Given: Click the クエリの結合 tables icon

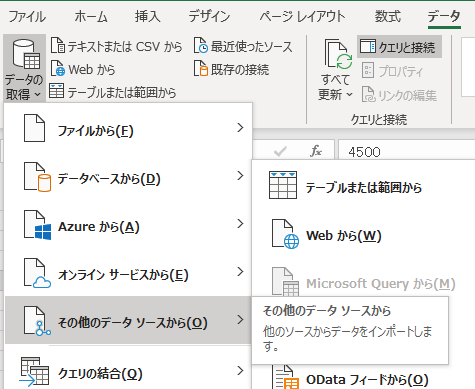Looking at the screenshot, I should [34, 372].
